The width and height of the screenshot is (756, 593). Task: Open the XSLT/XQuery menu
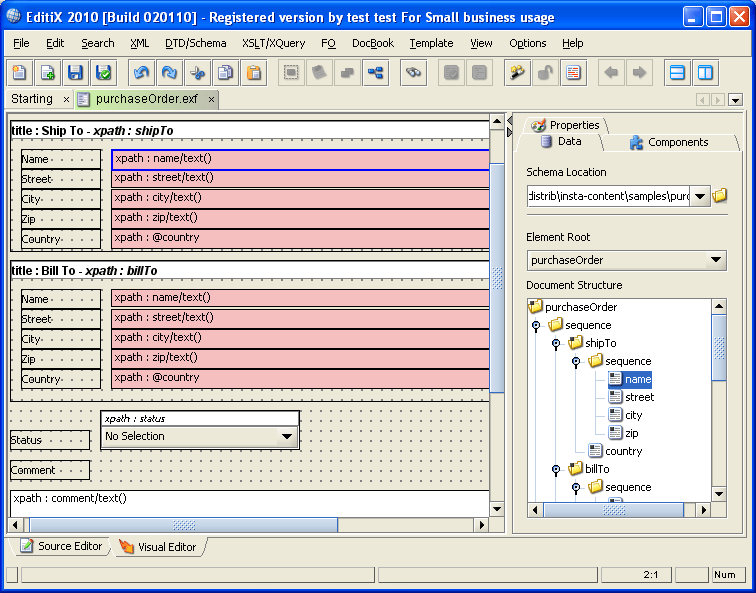click(273, 43)
